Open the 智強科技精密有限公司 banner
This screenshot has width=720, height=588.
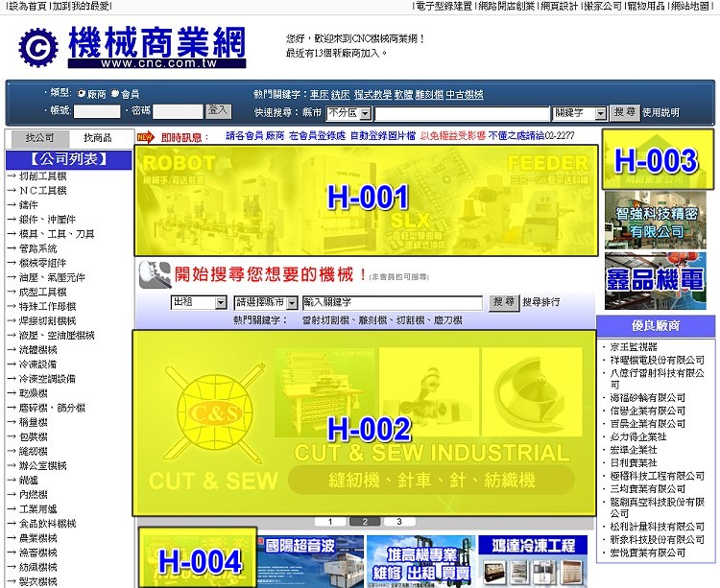(656, 221)
